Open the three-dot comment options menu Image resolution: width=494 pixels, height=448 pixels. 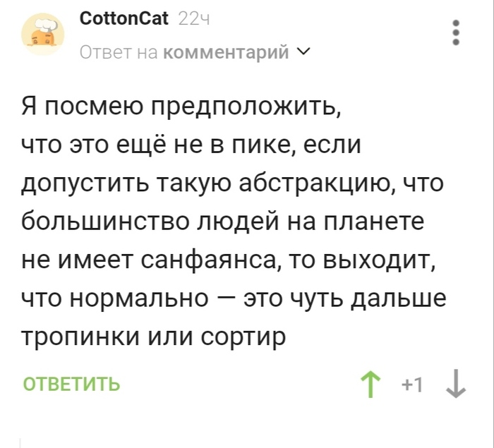456,33
